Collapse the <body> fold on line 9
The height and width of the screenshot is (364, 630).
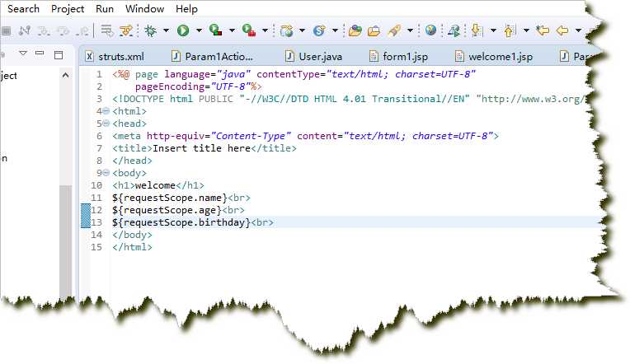click(106, 173)
